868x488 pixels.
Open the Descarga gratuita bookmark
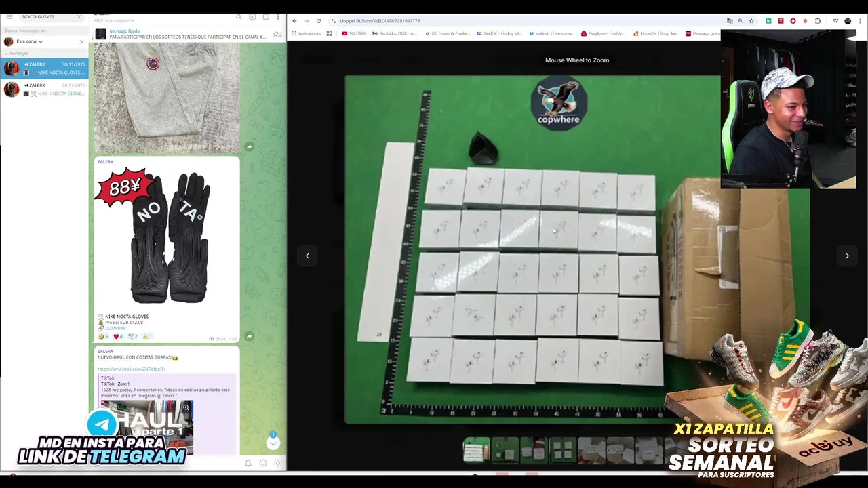click(x=703, y=33)
